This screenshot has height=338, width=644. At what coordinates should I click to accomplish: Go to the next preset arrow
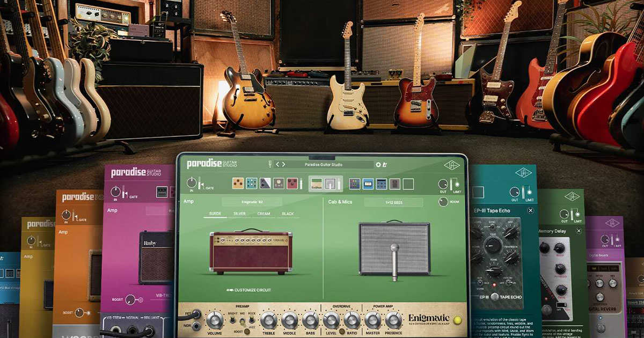tap(283, 165)
